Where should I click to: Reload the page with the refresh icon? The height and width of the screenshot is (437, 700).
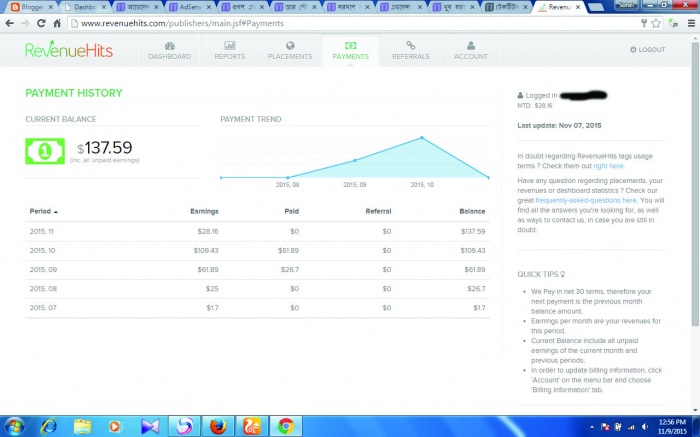click(x=41, y=23)
